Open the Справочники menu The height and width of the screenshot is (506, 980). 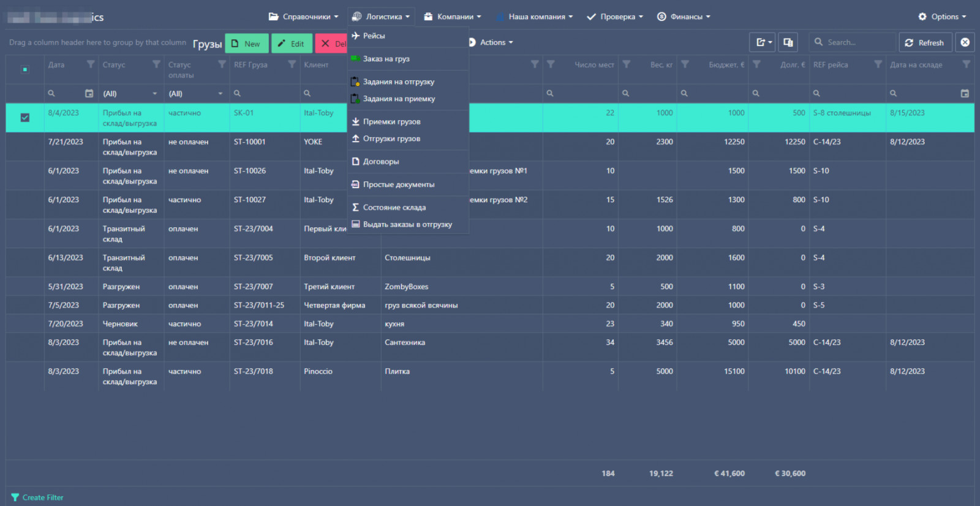tap(303, 17)
